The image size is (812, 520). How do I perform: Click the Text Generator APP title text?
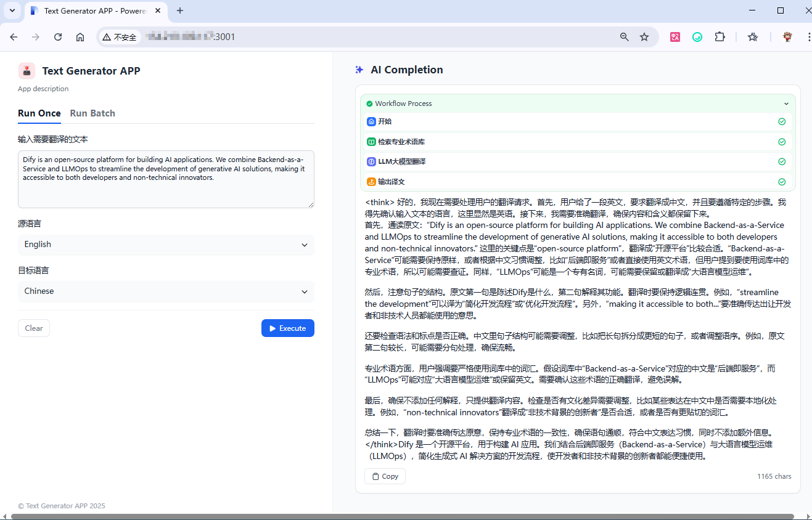pyautogui.click(x=91, y=71)
